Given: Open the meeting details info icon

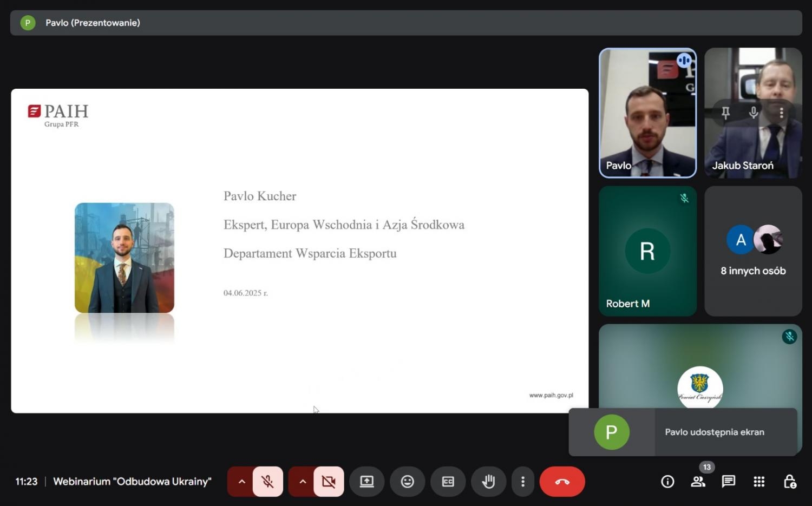Looking at the screenshot, I should pyautogui.click(x=667, y=481).
